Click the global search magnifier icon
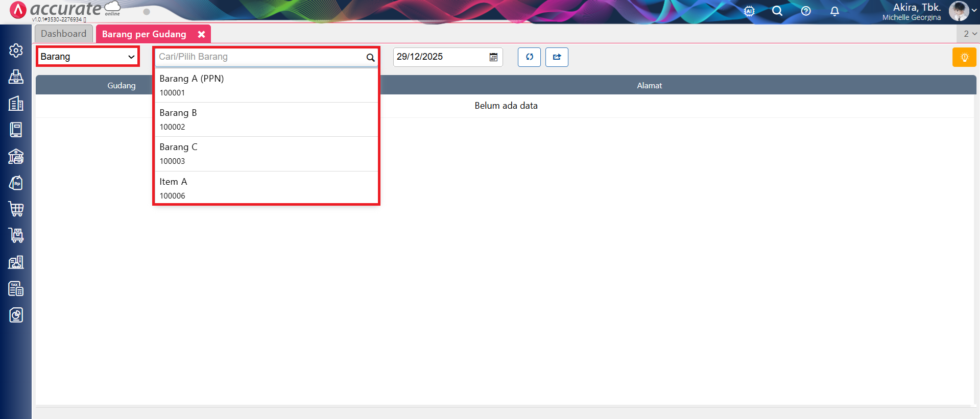 point(777,11)
